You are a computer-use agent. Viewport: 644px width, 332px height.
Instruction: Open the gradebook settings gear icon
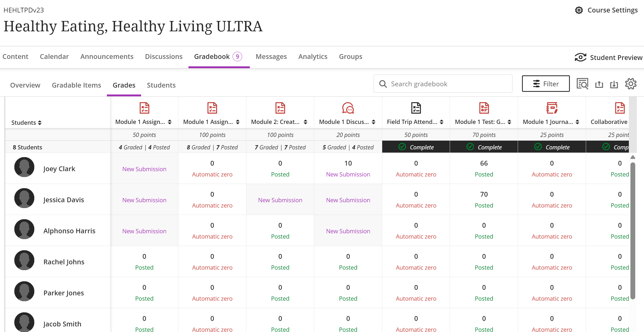click(631, 84)
